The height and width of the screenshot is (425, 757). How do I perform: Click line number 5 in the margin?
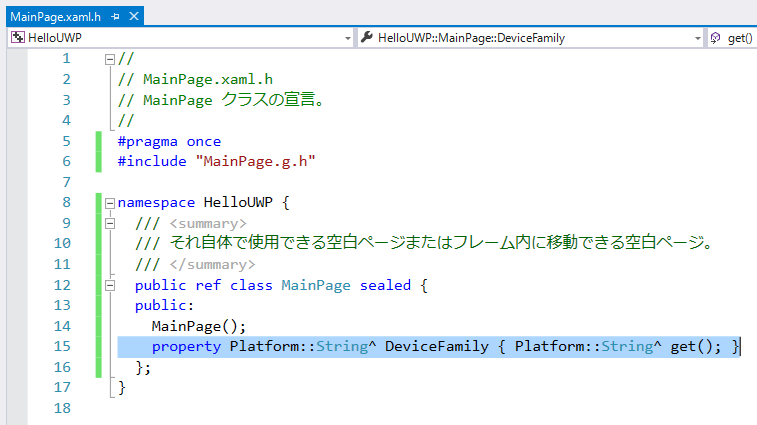tap(66, 141)
